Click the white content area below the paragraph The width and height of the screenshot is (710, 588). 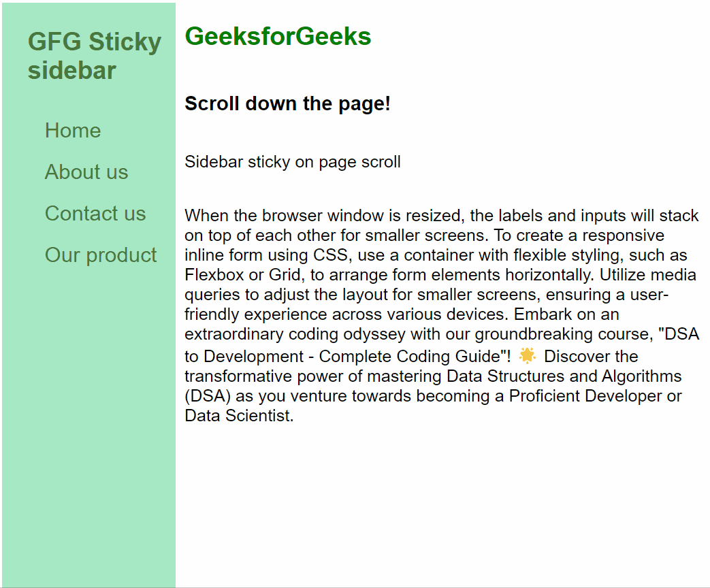click(442, 497)
